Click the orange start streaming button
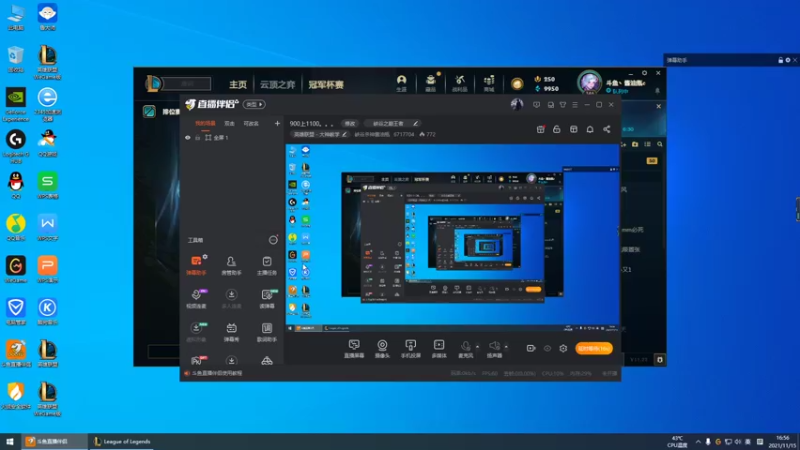This screenshot has height=450, width=800. pos(594,348)
